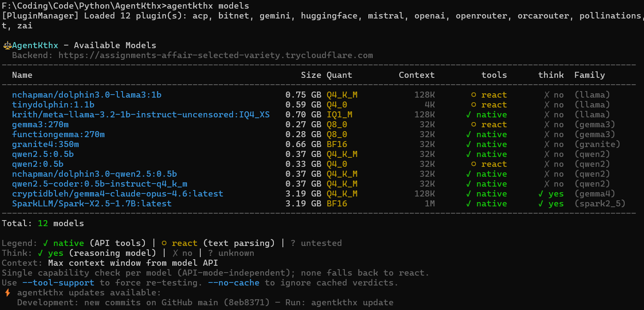Click the AgentKthx scales logo icon
The image size is (644, 310).
(x=7, y=45)
